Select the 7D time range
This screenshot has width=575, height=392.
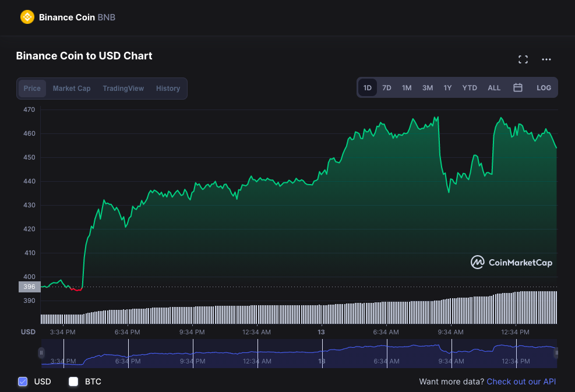point(386,87)
